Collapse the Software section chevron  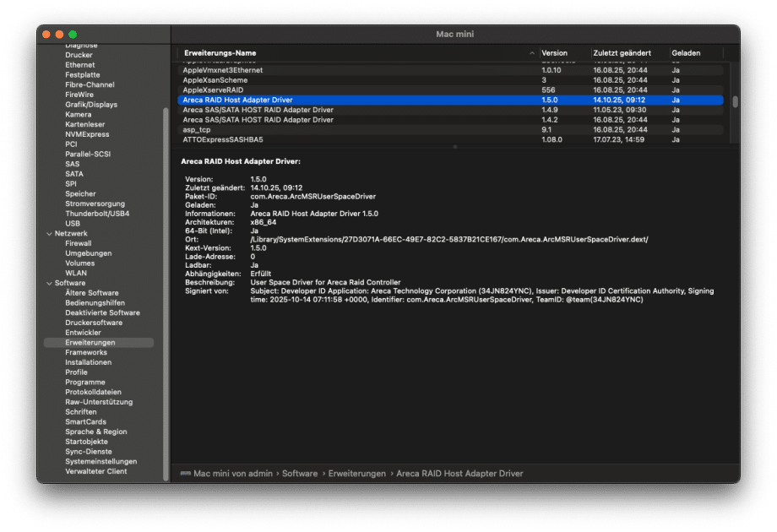coord(49,284)
